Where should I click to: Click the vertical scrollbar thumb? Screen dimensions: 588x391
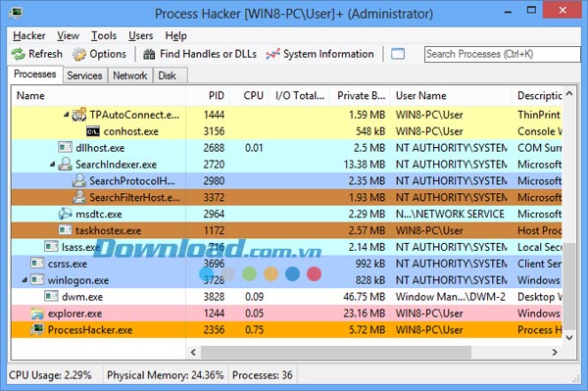(x=569, y=286)
